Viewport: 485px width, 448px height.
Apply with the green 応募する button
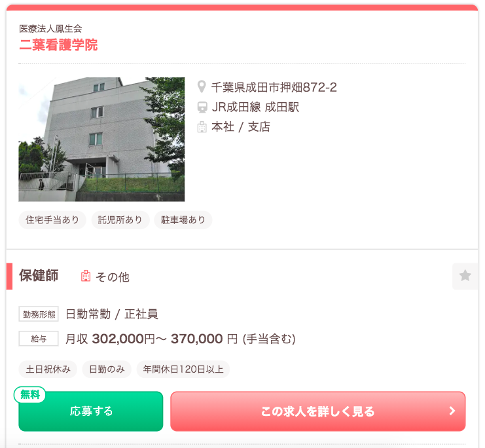coord(91,411)
